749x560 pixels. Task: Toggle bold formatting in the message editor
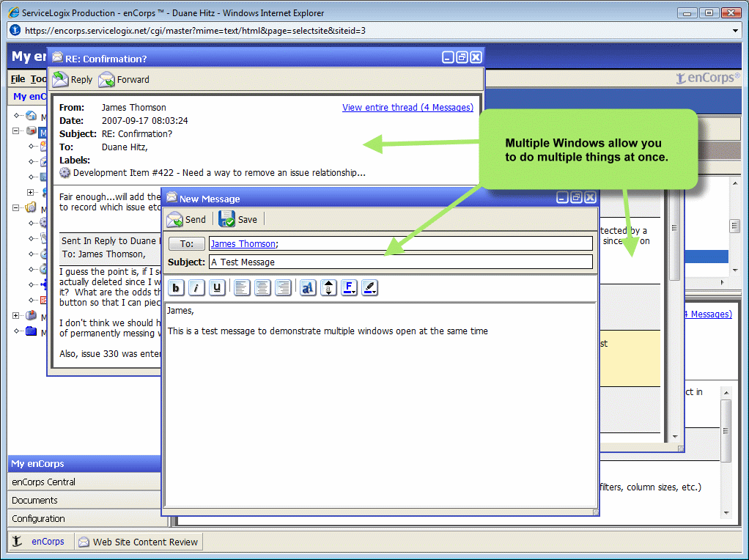(x=176, y=287)
